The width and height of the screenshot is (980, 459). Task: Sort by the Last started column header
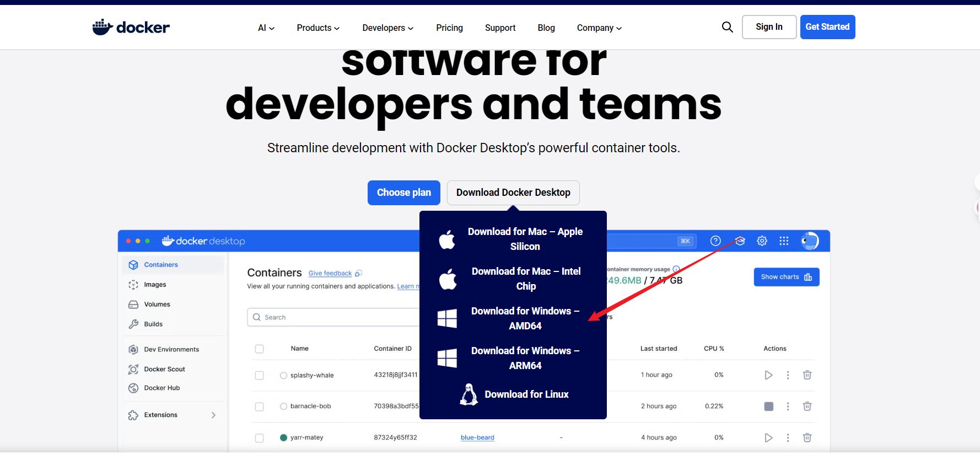659,349
